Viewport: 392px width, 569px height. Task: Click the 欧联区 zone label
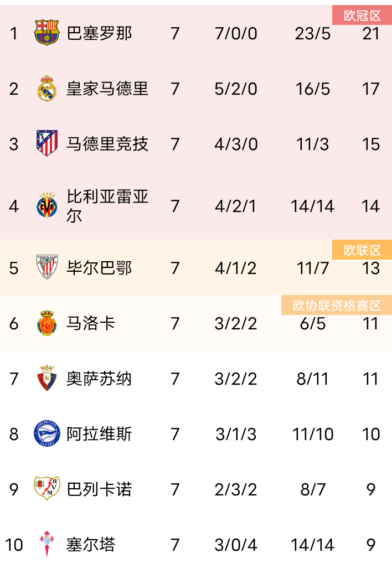pyautogui.click(x=362, y=250)
